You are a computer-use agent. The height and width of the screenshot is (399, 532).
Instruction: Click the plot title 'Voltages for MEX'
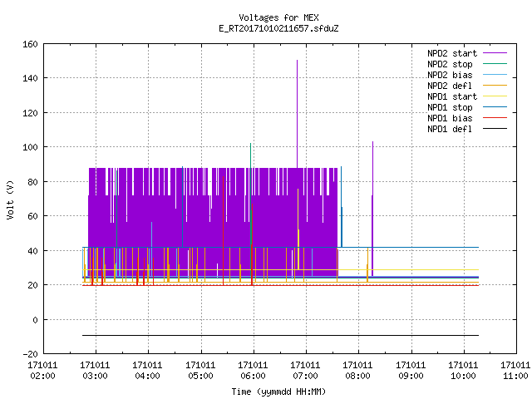coord(278,17)
